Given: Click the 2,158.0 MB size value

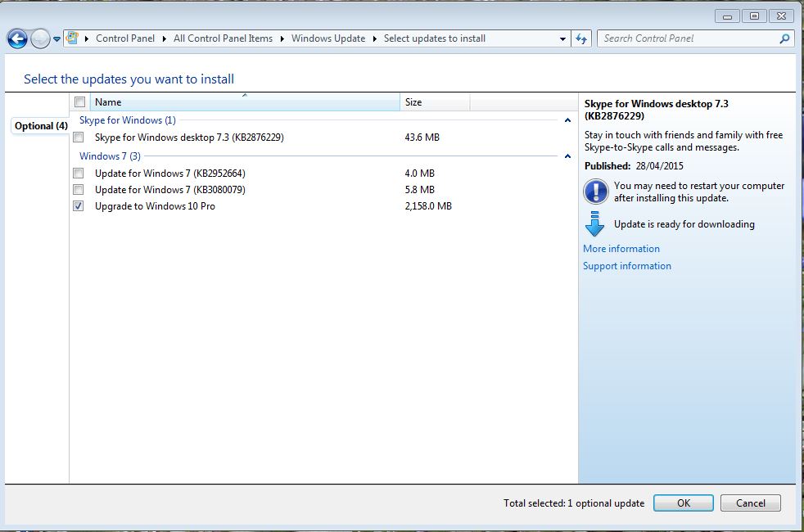Looking at the screenshot, I should point(428,206).
